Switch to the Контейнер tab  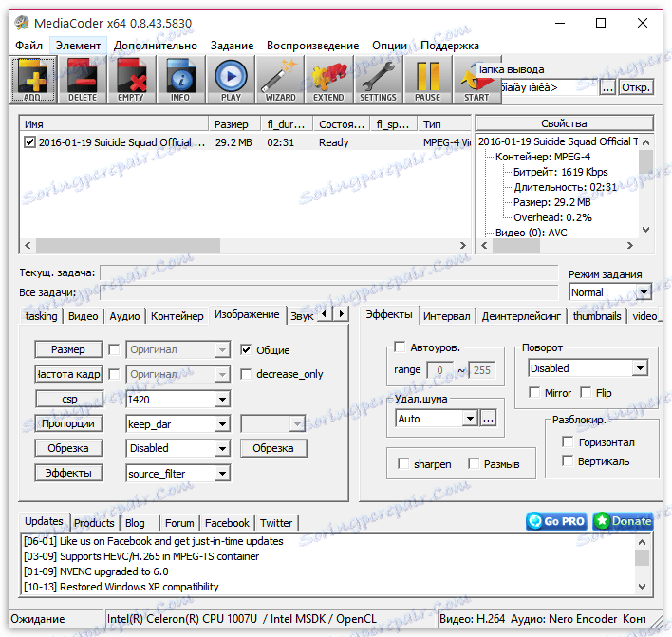click(177, 316)
